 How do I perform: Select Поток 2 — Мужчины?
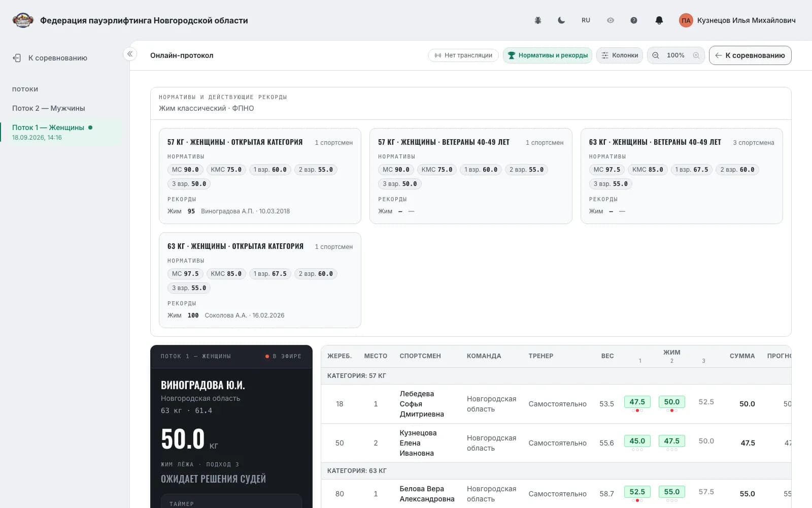click(x=49, y=108)
